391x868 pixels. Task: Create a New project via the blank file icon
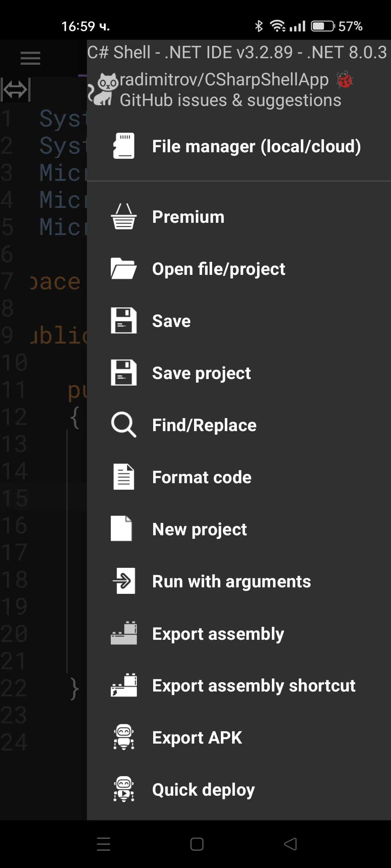(122, 529)
